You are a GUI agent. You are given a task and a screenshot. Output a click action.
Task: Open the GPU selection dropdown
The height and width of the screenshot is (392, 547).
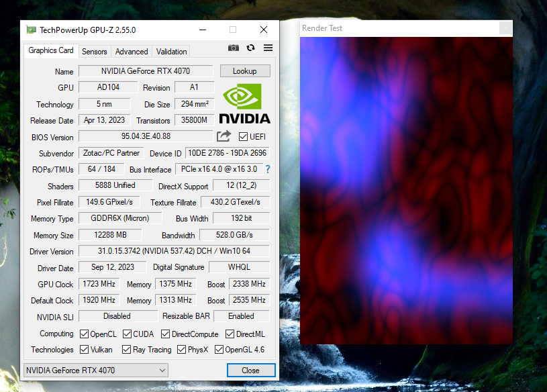coord(96,370)
